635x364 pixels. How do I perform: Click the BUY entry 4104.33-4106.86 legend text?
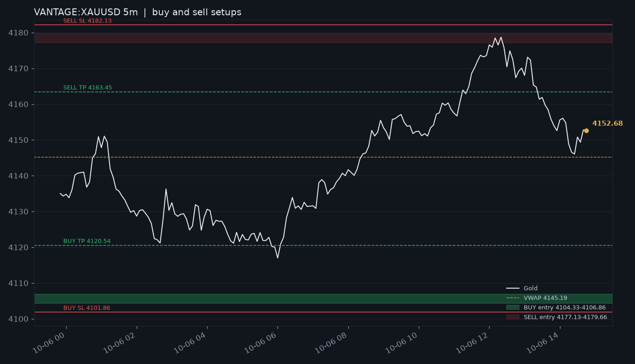coord(565,307)
